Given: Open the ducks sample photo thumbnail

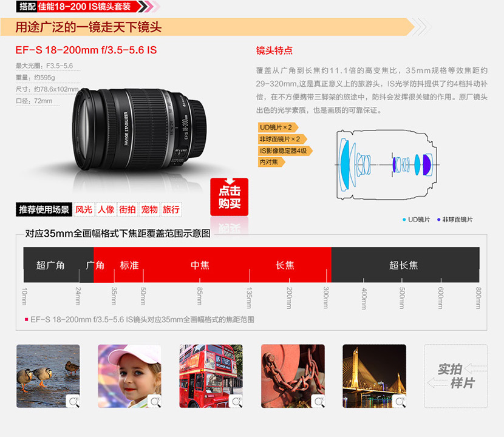Looking at the screenshot, I should 48,376.
